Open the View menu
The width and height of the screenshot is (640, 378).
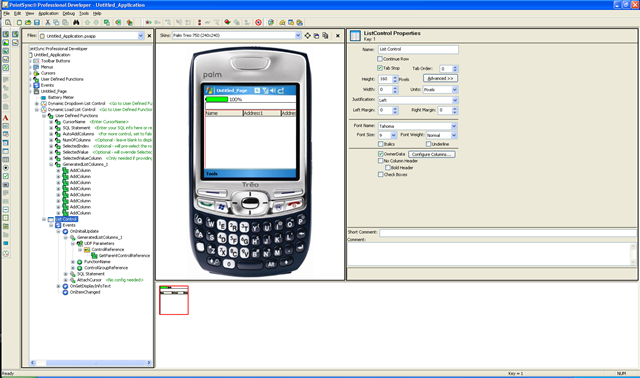(x=30, y=13)
